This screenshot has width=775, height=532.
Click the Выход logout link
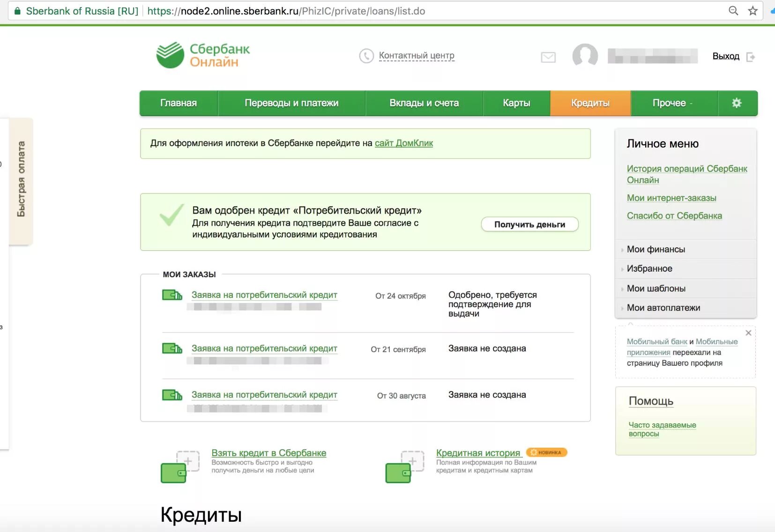[x=726, y=56]
